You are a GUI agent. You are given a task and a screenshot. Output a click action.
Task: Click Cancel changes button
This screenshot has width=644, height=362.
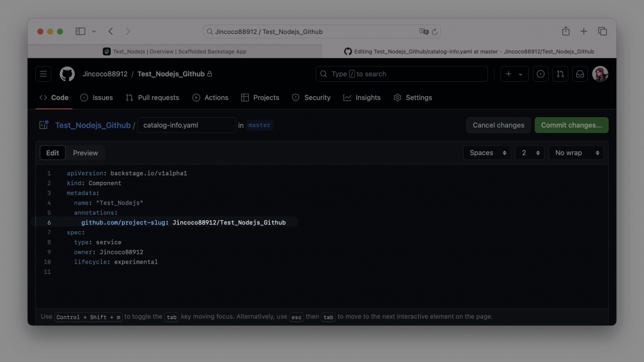(x=498, y=125)
